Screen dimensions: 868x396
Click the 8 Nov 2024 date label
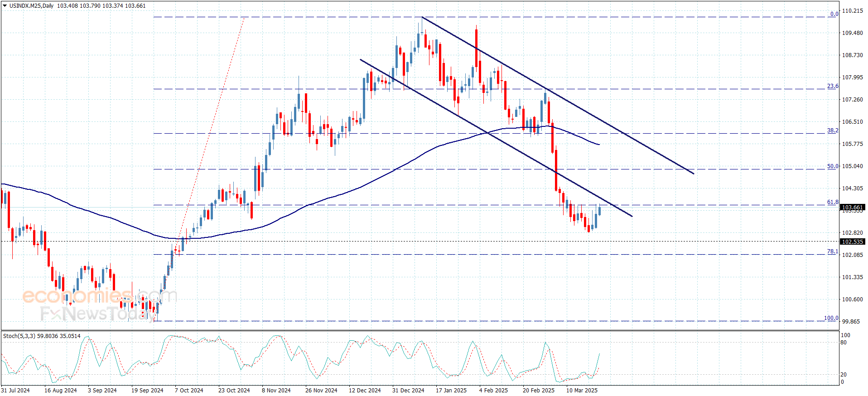[276, 391]
